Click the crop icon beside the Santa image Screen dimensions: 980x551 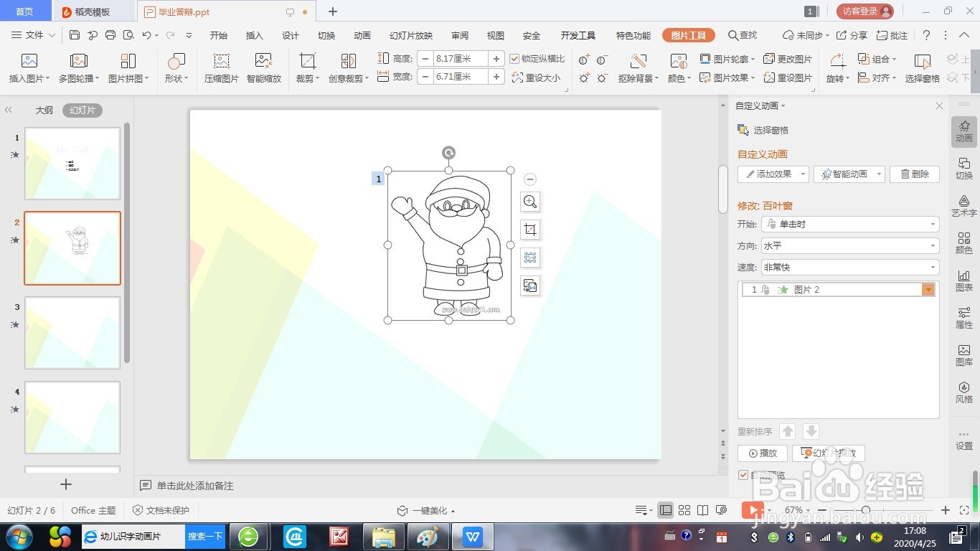(529, 230)
